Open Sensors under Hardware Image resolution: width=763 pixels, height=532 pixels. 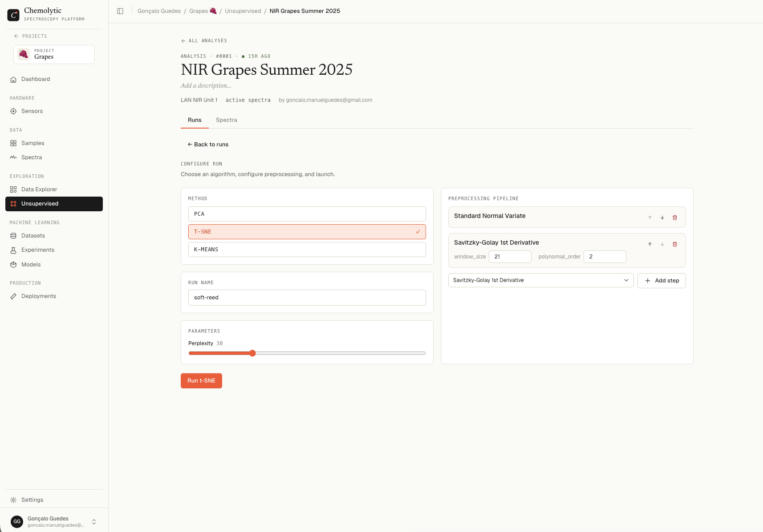pyautogui.click(x=54, y=111)
